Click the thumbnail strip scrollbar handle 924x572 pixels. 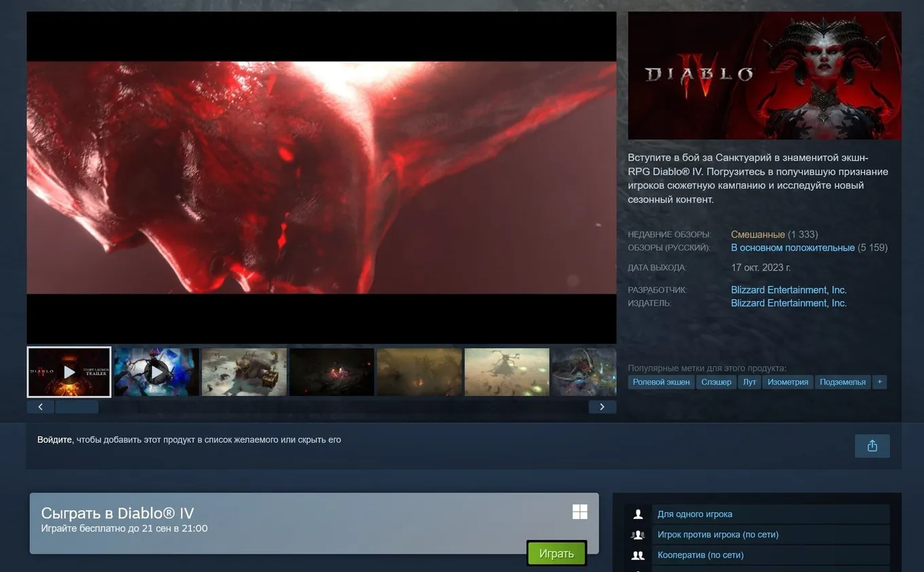[77, 407]
